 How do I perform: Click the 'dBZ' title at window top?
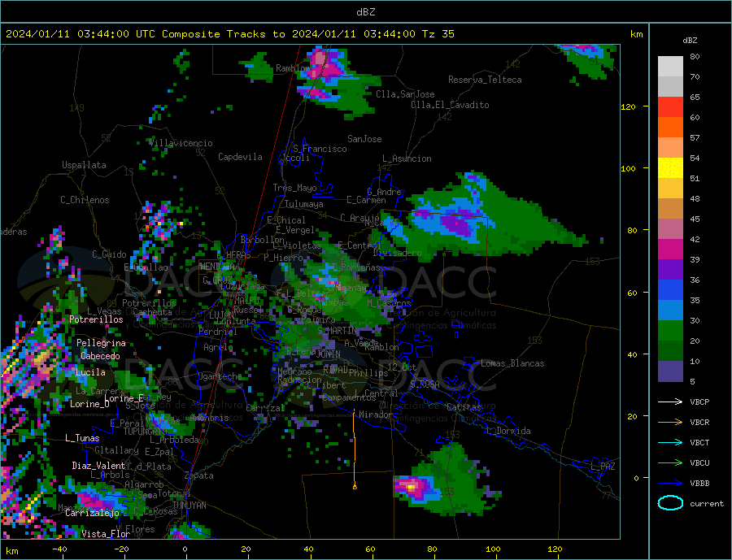[365, 12]
